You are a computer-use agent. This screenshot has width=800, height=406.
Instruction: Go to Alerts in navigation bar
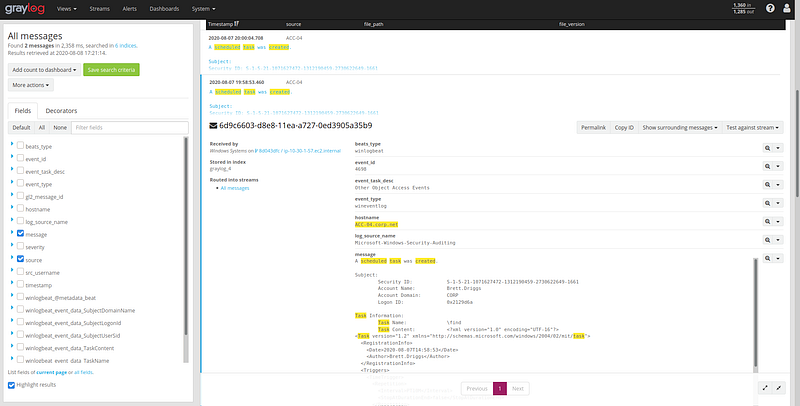click(130, 9)
